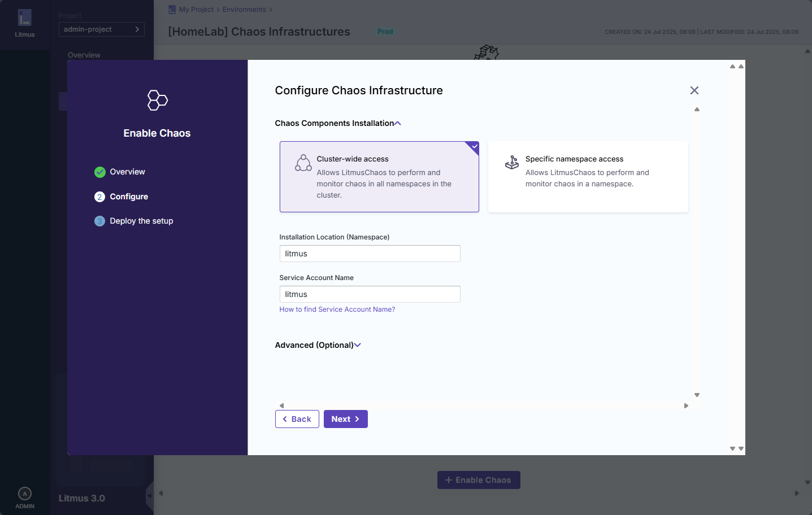
Task: Click the Installation Location namespace field
Action: click(370, 254)
